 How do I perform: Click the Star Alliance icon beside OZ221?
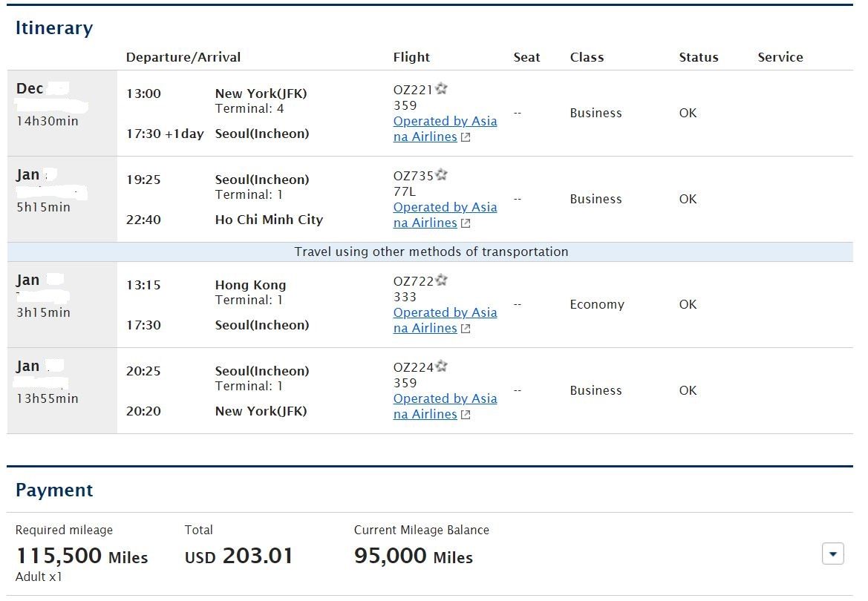[x=441, y=88]
